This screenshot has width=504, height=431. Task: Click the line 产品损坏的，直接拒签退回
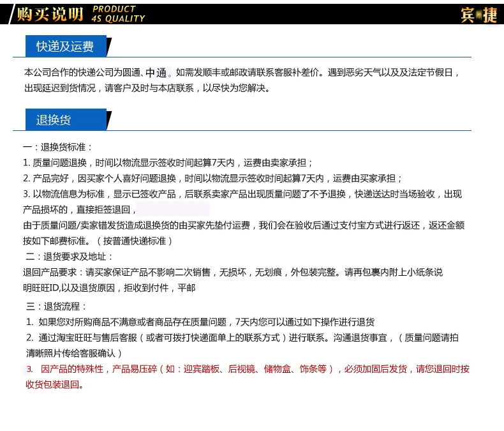[80, 209]
